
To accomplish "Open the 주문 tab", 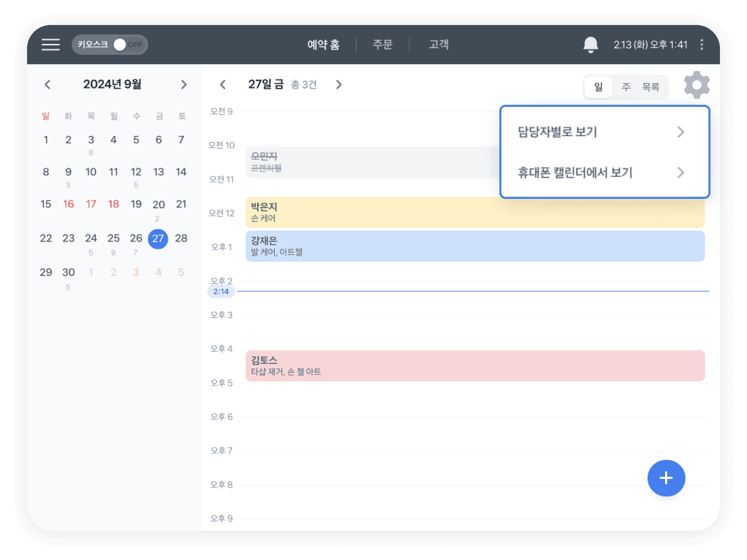I will click(x=382, y=45).
